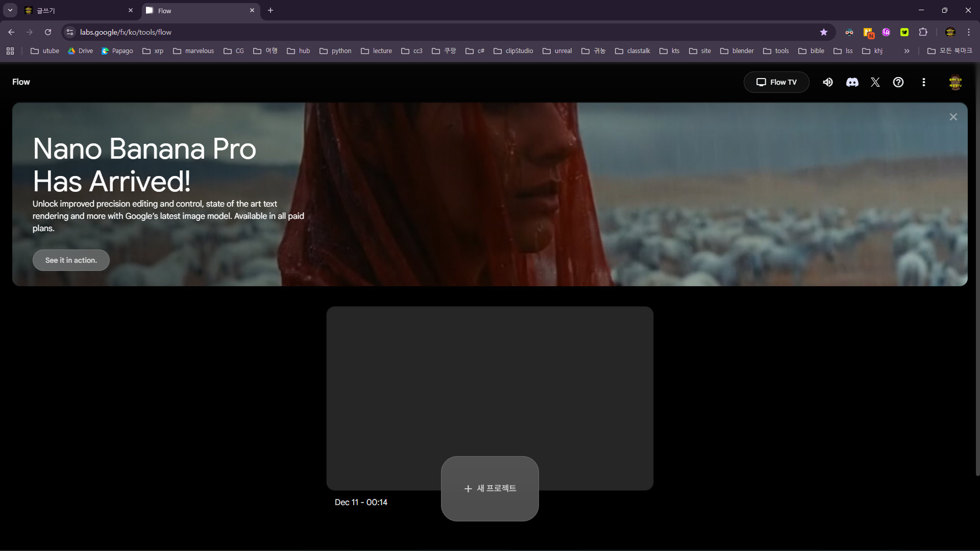Dismiss the Nano Banana Pro banner

pyautogui.click(x=953, y=117)
